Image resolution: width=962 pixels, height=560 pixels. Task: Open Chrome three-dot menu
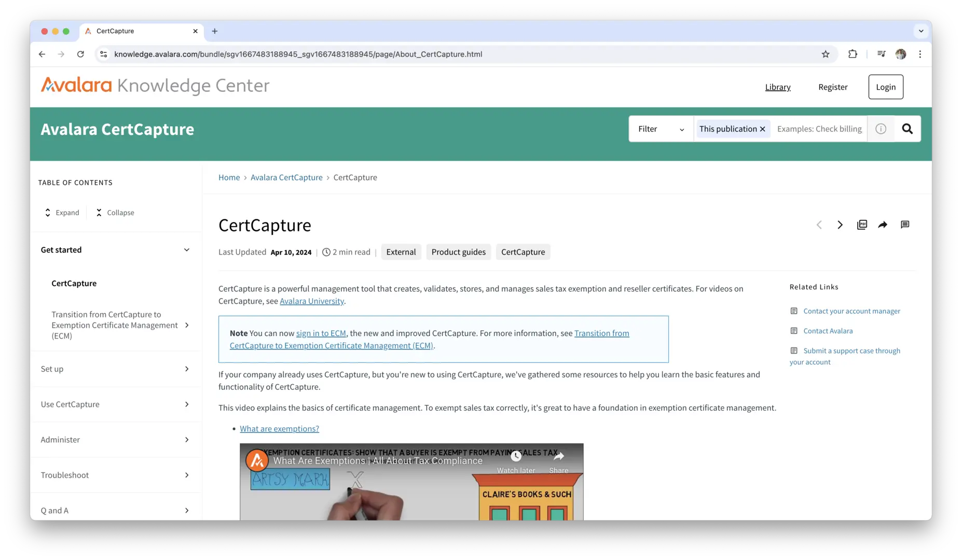(x=920, y=54)
